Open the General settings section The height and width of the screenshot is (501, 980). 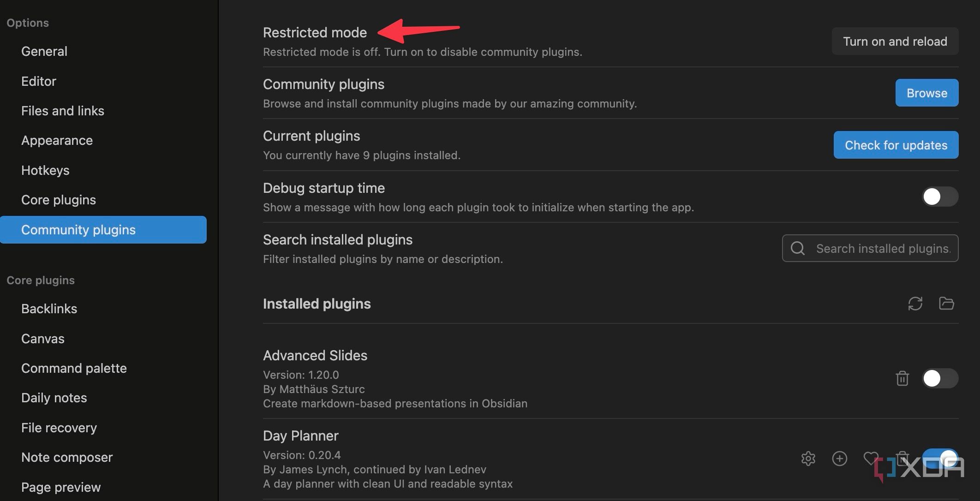(x=44, y=51)
